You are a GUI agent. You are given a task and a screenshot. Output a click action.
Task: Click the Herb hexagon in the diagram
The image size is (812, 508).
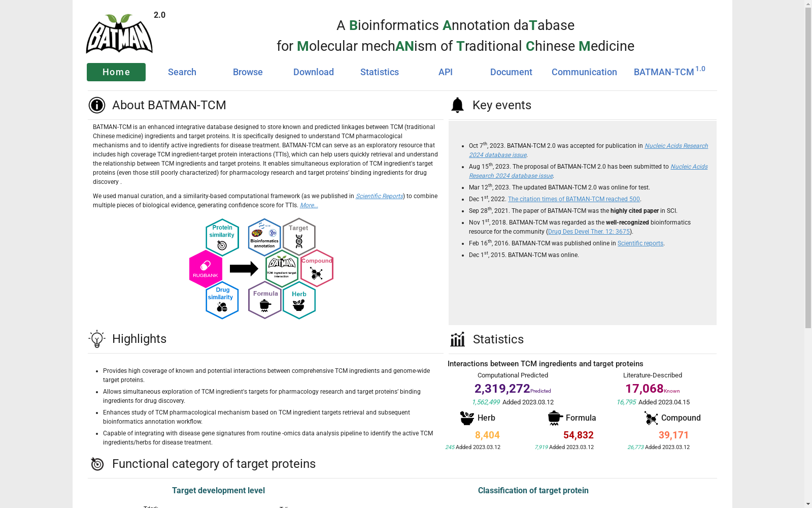click(299, 300)
